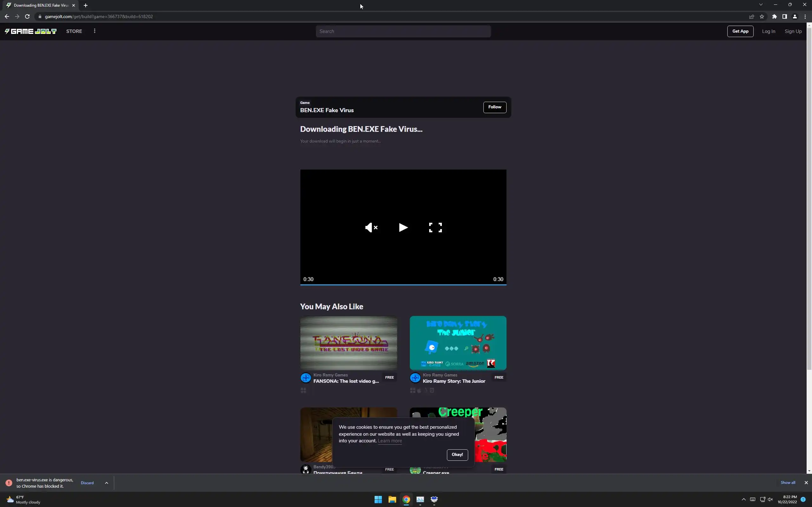Expand the blocked download options chevron
Viewport: 812px width, 507px height.
[x=106, y=483]
